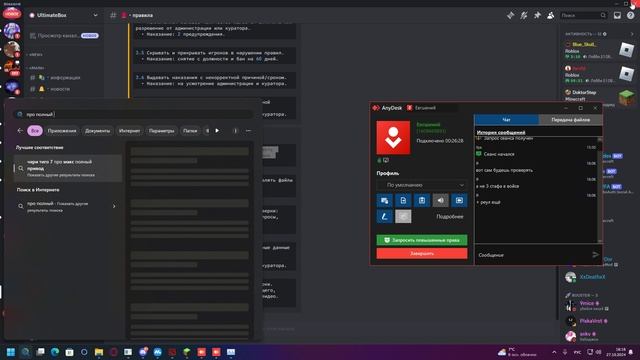
Task: Click the AnyDesk logo in title bar
Action: coord(376,108)
